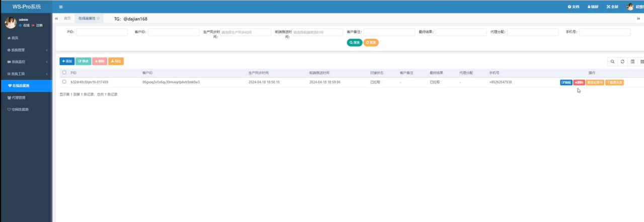The image size is (644, 222).
Task: Toggle the hamburger sidebar menu icon
Action: [x=61, y=7]
